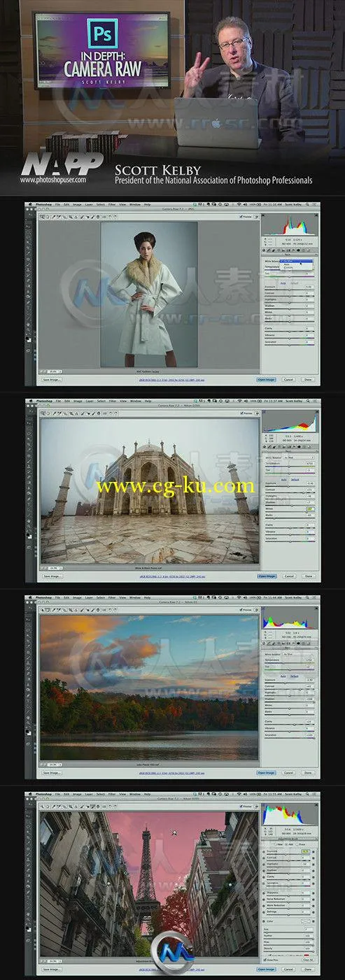Rotate image clockwise in lake landscape window

tap(115, 610)
